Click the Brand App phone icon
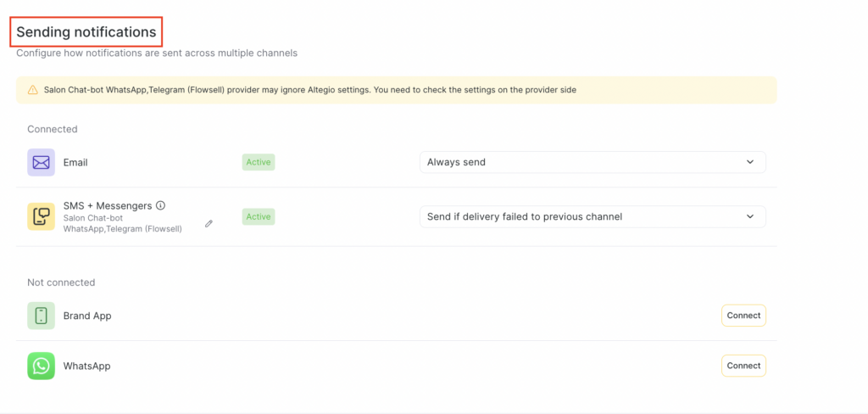Viewport: 868px width, 414px height. (x=41, y=316)
